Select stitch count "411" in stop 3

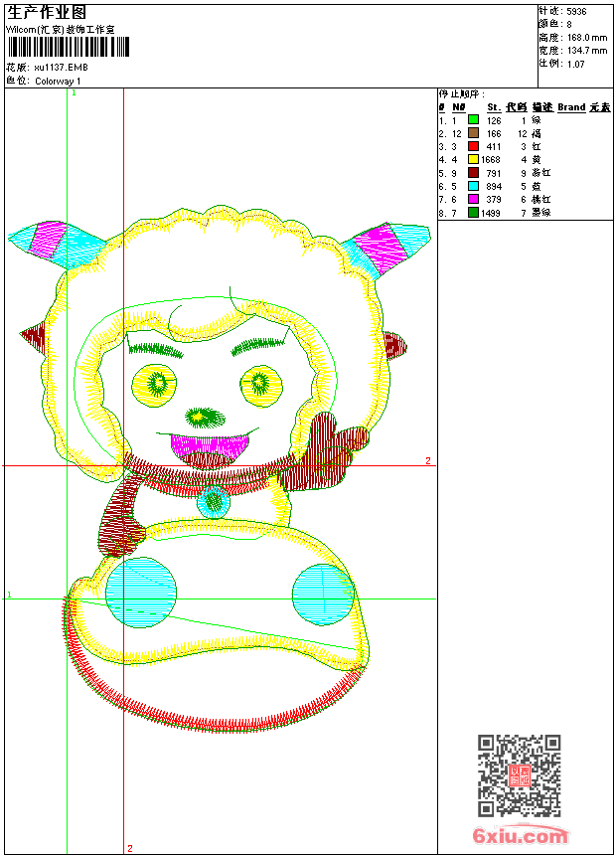(494, 147)
